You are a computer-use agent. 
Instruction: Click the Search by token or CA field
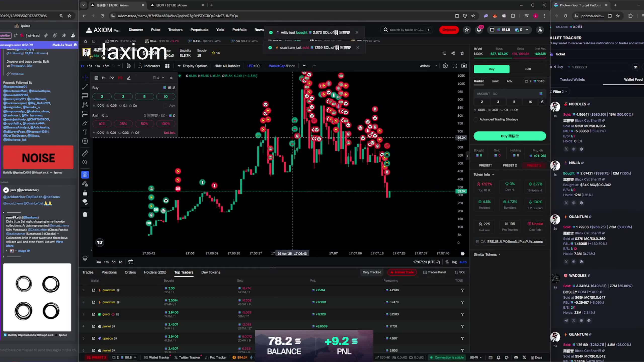[406, 30]
